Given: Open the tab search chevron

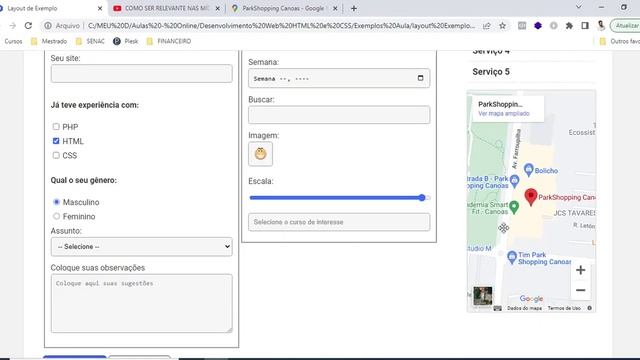Looking at the screenshot, I should tap(578, 7).
